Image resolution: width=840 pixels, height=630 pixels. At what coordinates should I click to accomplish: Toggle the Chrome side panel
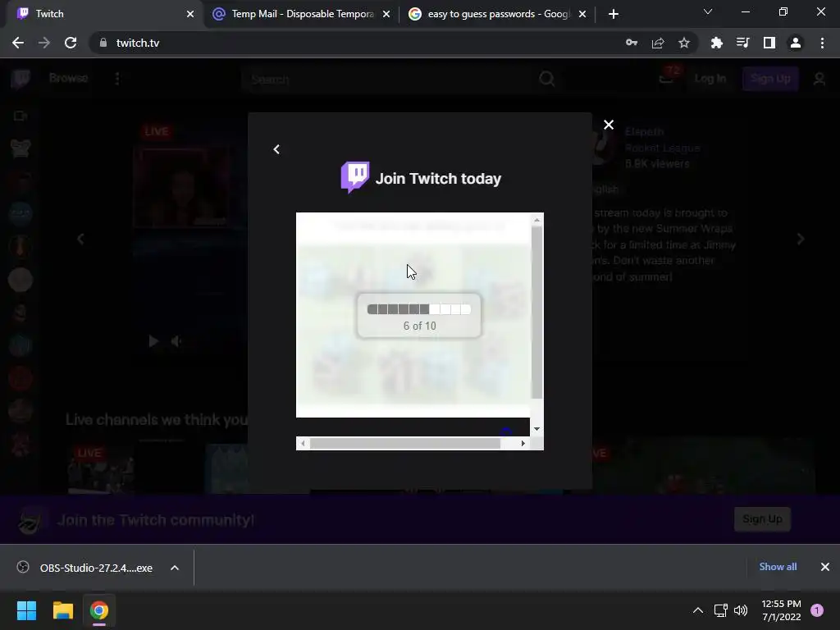[x=769, y=43]
